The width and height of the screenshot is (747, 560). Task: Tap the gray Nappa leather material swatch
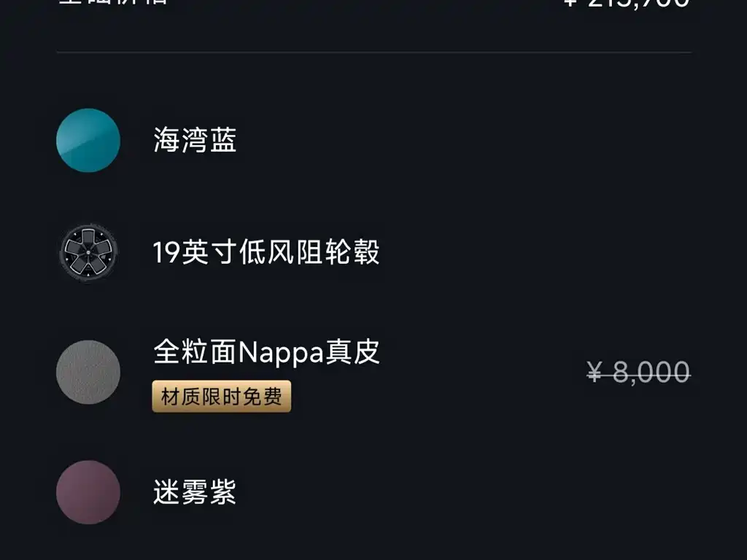pyautogui.click(x=88, y=371)
